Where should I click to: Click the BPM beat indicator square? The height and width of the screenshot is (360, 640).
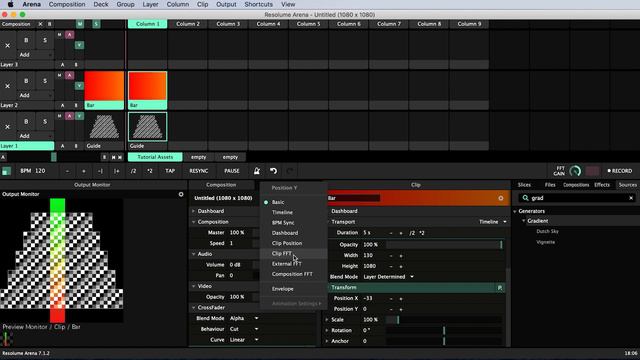(6, 171)
